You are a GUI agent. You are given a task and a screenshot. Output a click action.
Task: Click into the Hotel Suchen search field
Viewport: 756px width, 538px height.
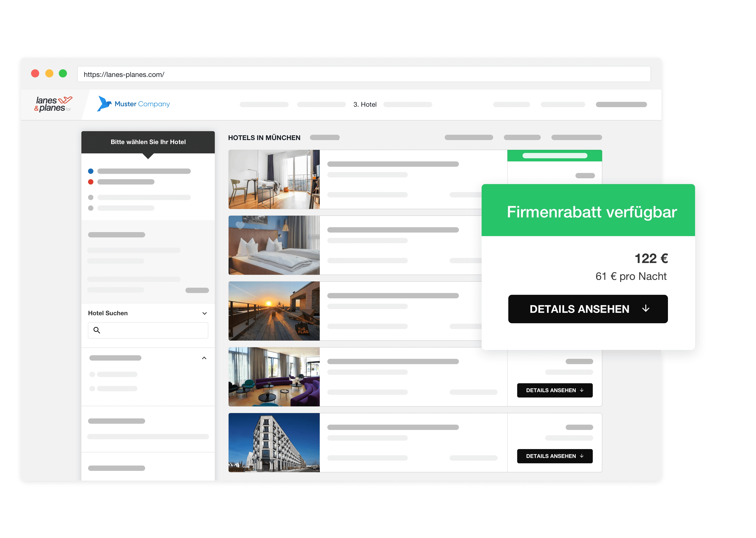[x=152, y=330]
